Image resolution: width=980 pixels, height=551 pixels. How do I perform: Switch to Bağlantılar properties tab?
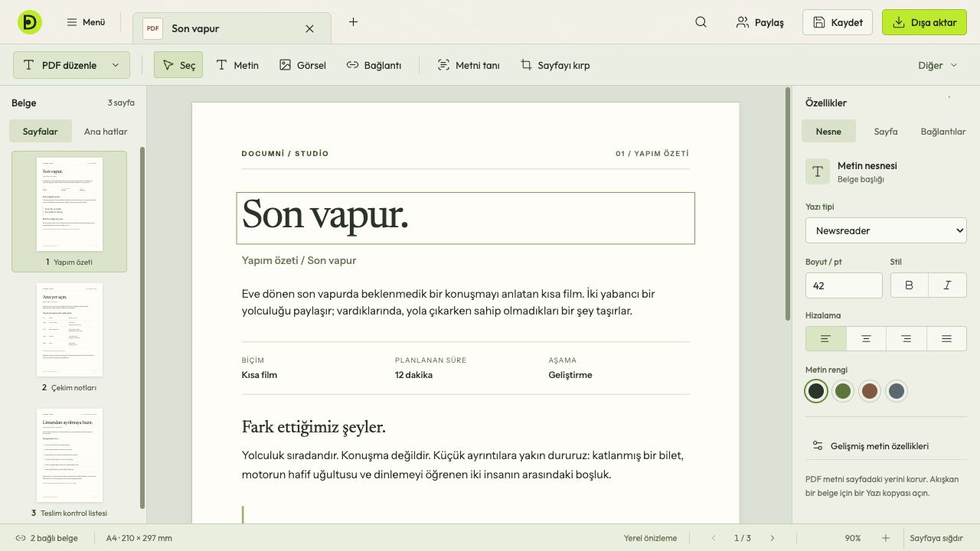[x=943, y=131]
